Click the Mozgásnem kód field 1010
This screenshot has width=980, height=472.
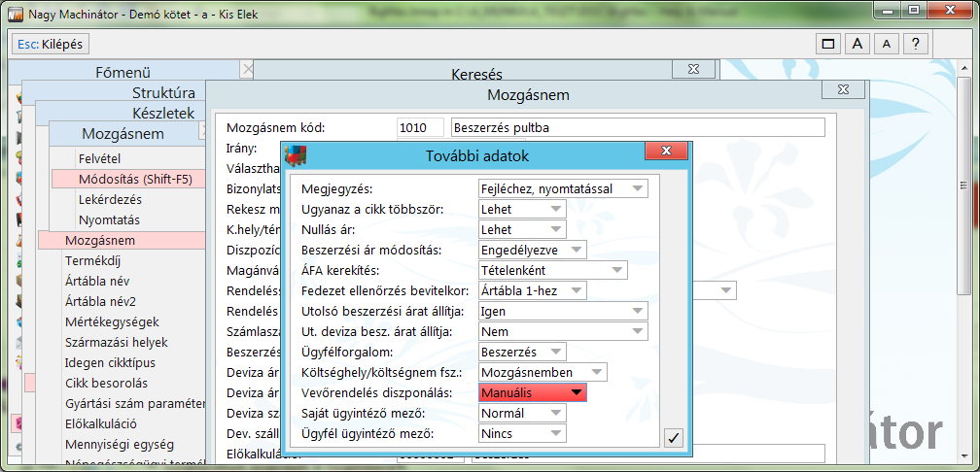coord(420,127)
